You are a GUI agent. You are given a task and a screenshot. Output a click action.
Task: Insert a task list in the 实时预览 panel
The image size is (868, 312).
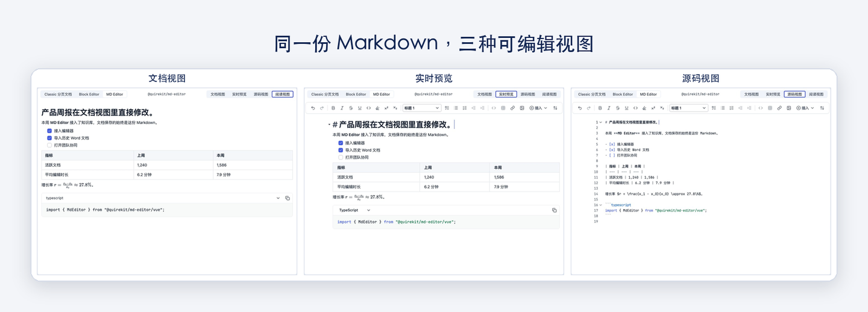coord(447,108)
